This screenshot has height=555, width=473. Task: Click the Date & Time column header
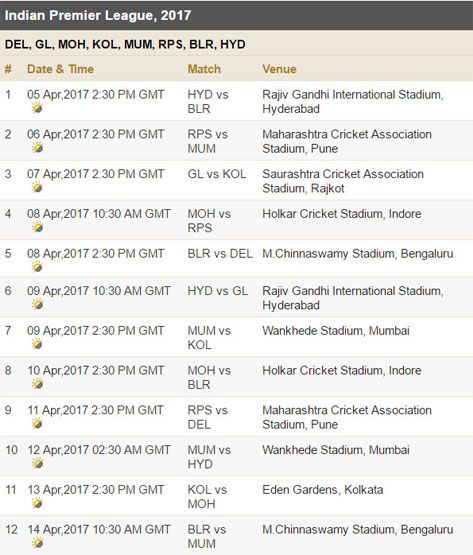tap(60, 69)
